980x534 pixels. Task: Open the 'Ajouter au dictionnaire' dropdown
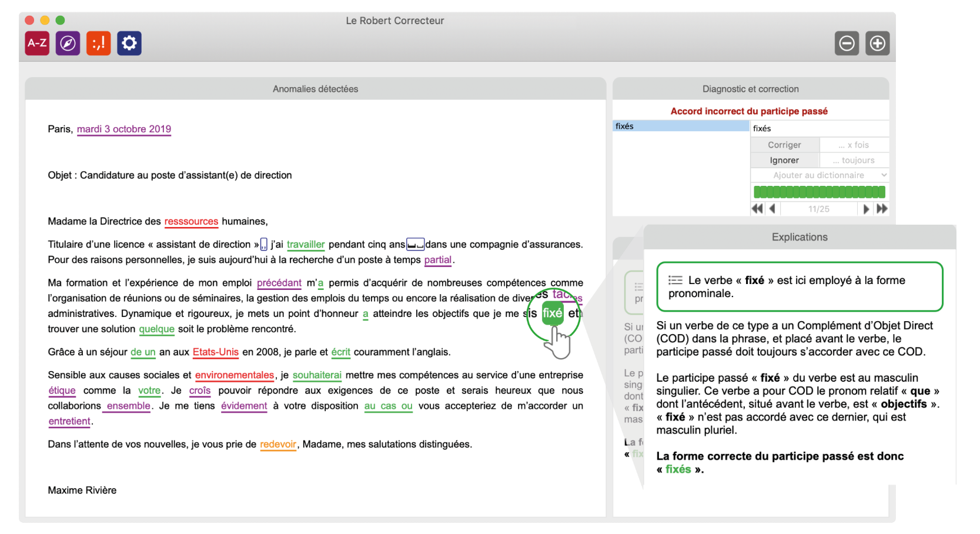(820, 175)
